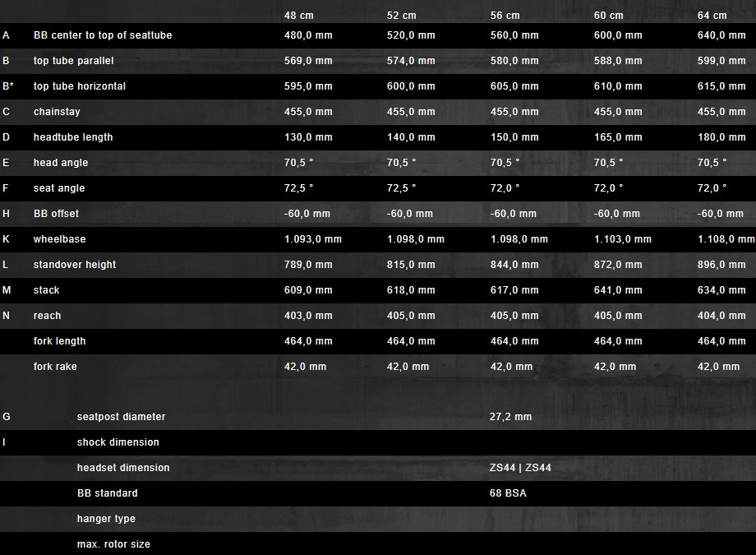The image size is (756, 555).
Task: Select the 60 cm size column header
Action: [609, 16]
